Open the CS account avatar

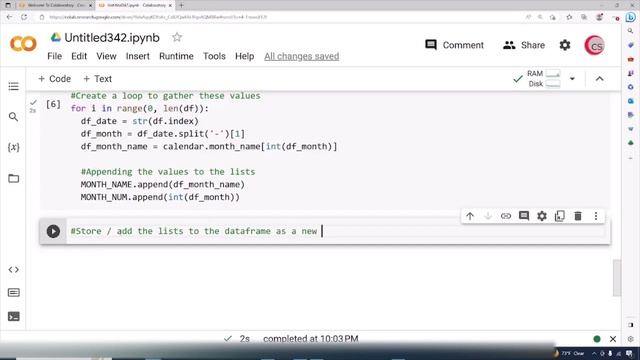(595, 45)
